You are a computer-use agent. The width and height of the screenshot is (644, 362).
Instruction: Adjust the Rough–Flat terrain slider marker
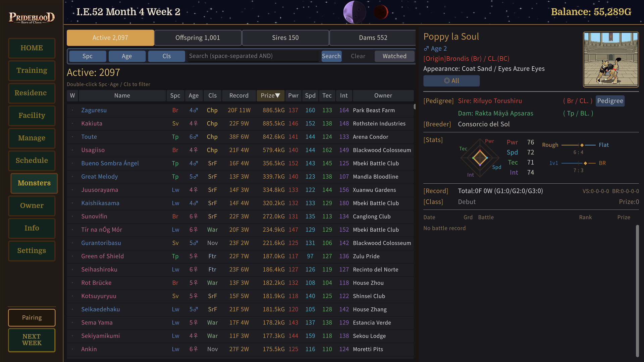(582, 145)
